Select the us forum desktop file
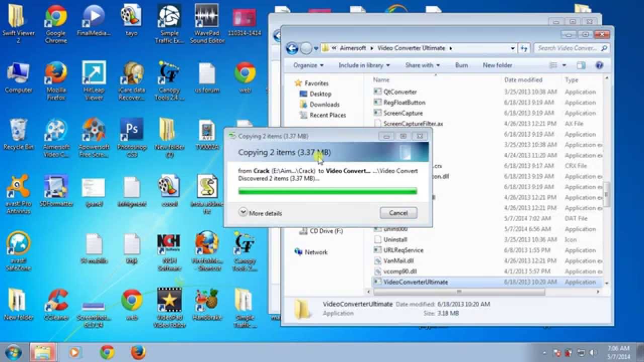 (x=207, y=78)
